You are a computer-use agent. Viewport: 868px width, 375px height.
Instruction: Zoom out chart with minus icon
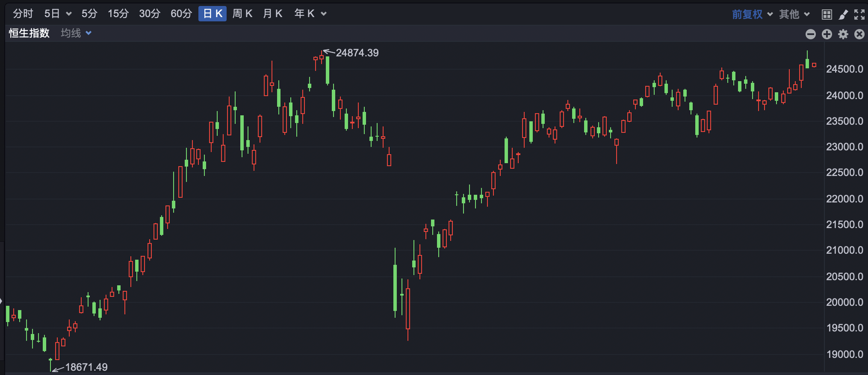(811, 34)
